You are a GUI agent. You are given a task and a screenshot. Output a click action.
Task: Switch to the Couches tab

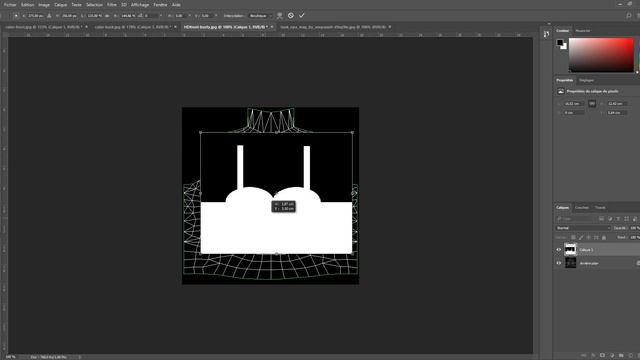tap(582, 207)
